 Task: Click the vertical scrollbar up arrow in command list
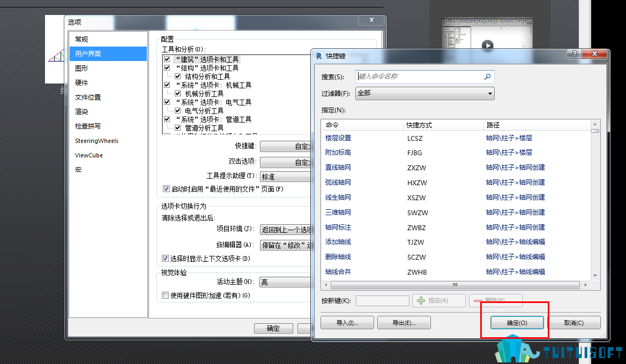[595, 124]
